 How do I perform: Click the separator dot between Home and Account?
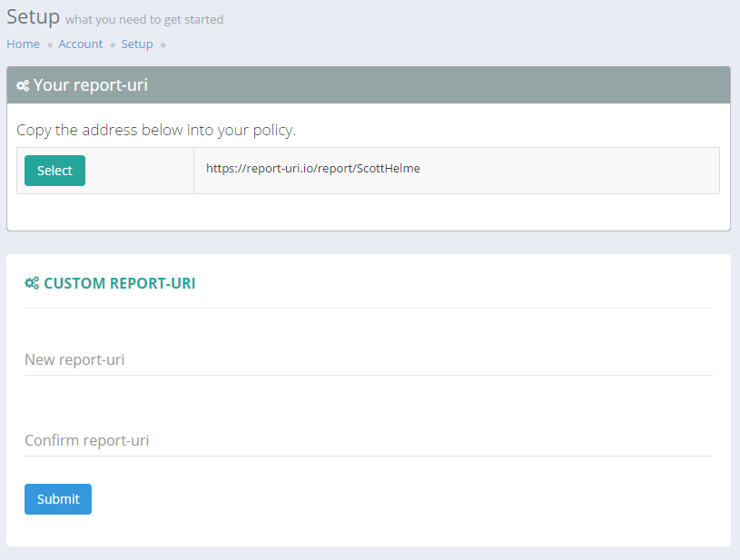tap(50, 44)
